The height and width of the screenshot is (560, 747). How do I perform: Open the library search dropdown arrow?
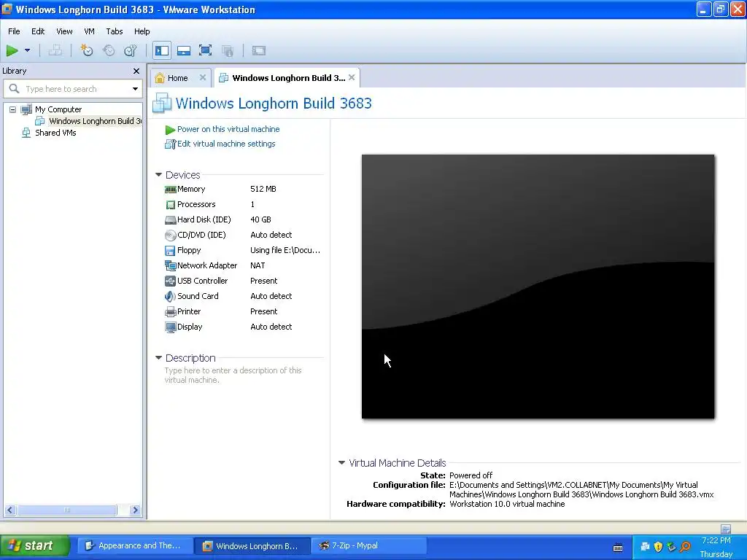coord(135,89)
